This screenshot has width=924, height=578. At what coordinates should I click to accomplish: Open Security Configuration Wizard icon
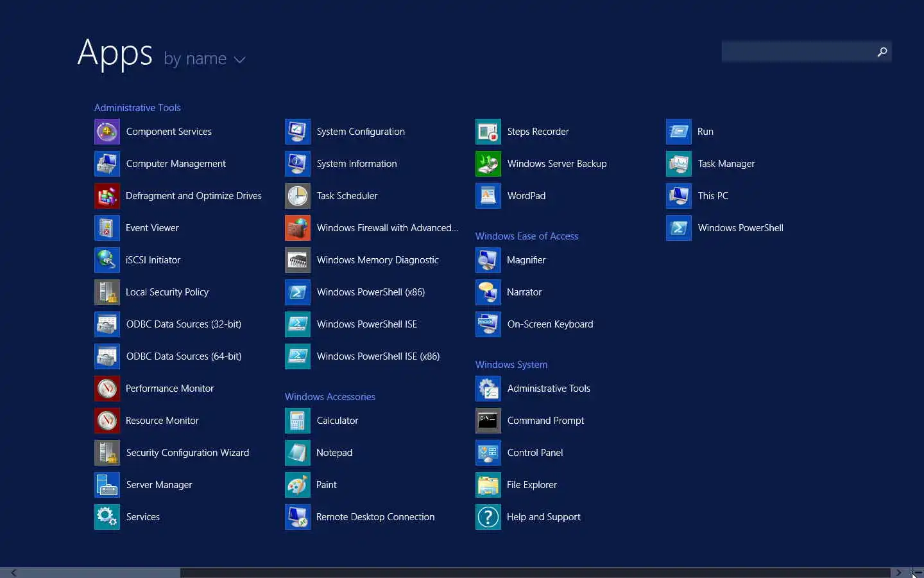click(107, 453)
